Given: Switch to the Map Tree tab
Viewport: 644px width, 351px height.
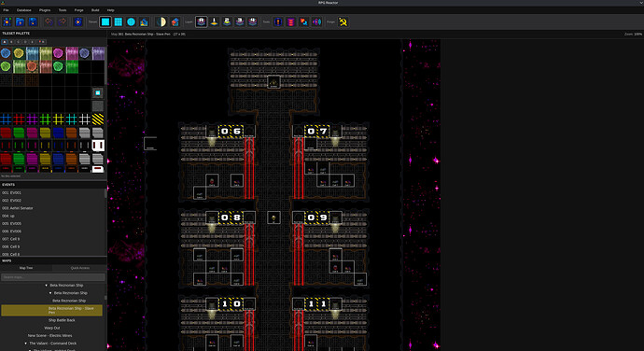Looking at the screenshot, I should [x=26, y=268].
